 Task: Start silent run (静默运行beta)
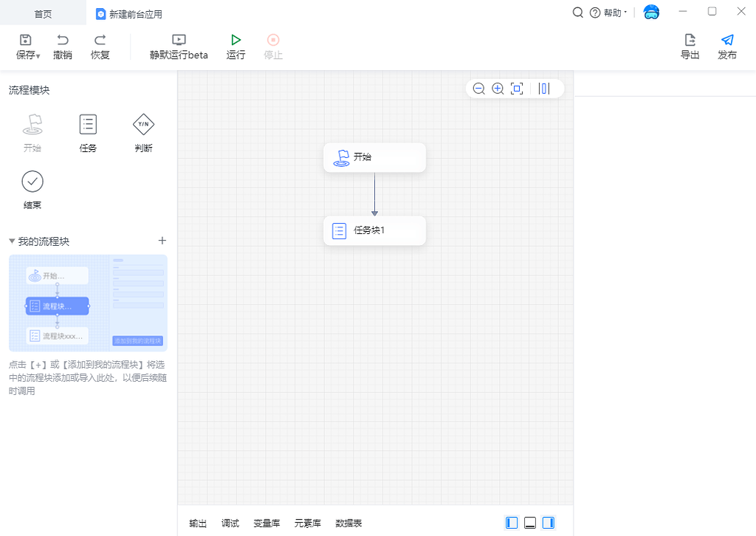(179, 40)
